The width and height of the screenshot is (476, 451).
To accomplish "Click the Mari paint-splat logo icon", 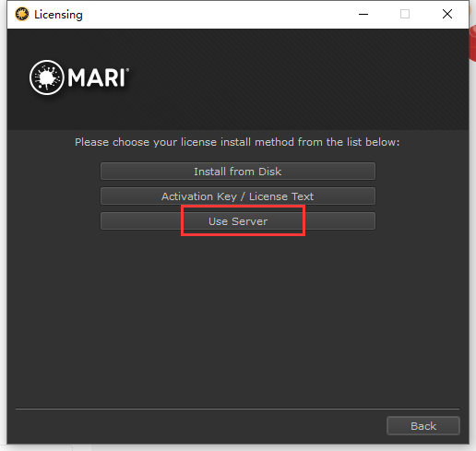I will click(x=46, y=77).
